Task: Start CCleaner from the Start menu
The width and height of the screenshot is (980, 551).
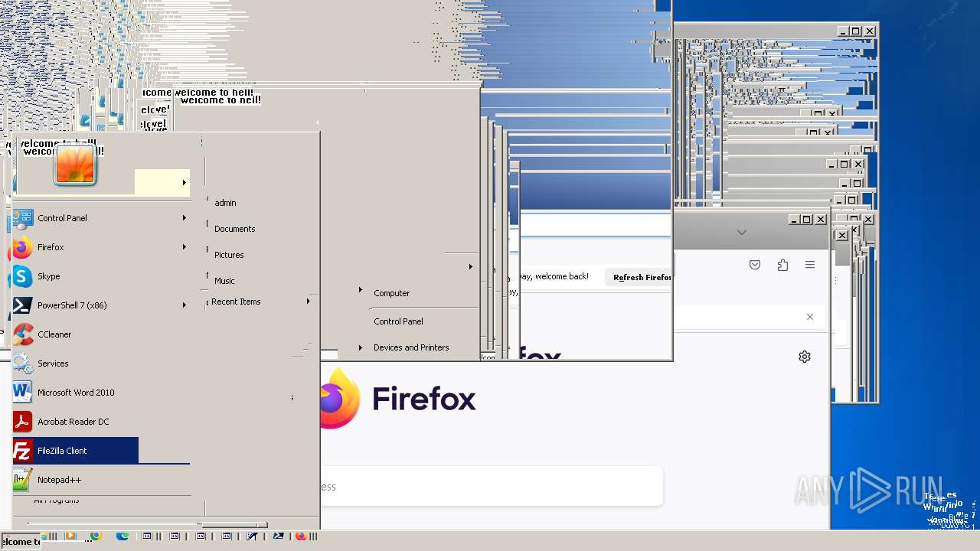Action: pos(101,334)
